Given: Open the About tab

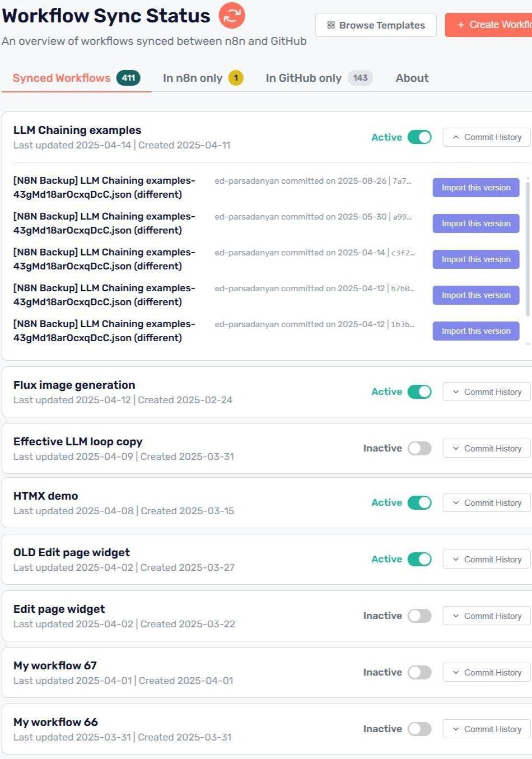Looking at the screenshot, I should 412,78.
